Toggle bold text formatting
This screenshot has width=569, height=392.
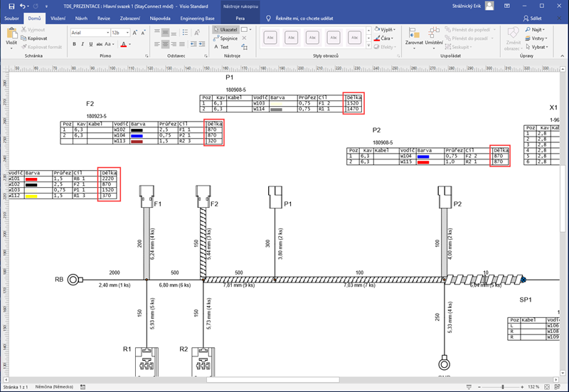[74, 44]
